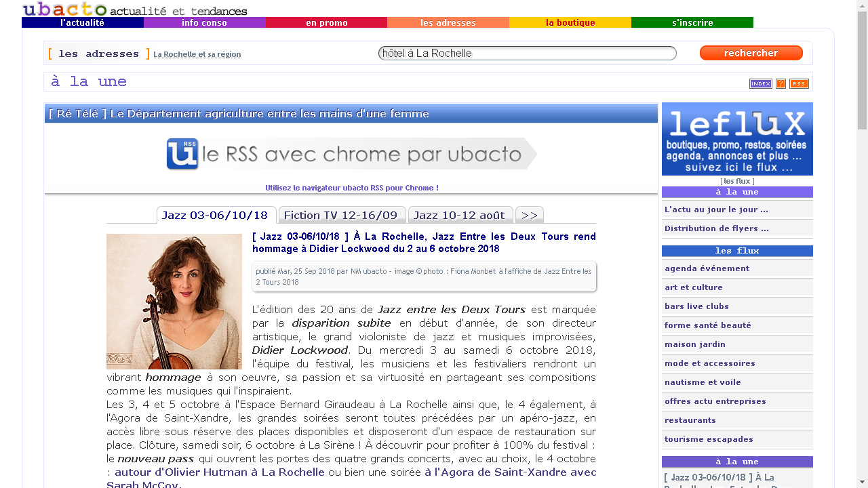Click the 'les adresses' bracketed heading
868x488 pixels.
[x=99, y=54]
